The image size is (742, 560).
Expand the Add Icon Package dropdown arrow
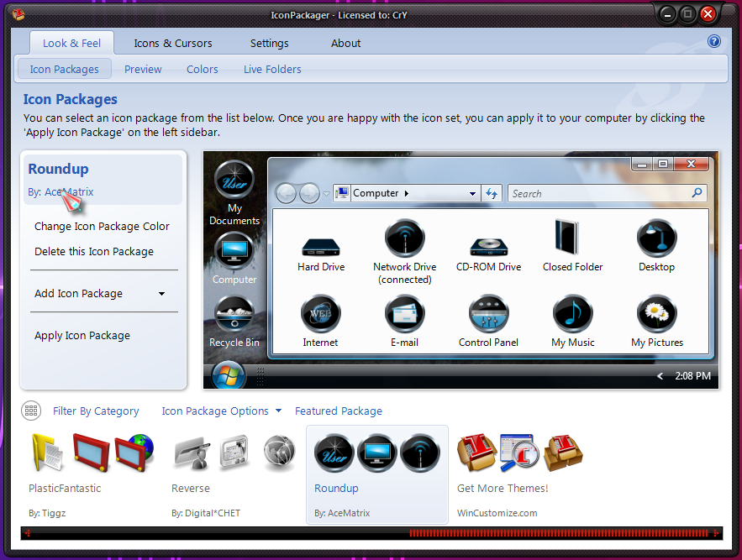(x=162, y=294)
